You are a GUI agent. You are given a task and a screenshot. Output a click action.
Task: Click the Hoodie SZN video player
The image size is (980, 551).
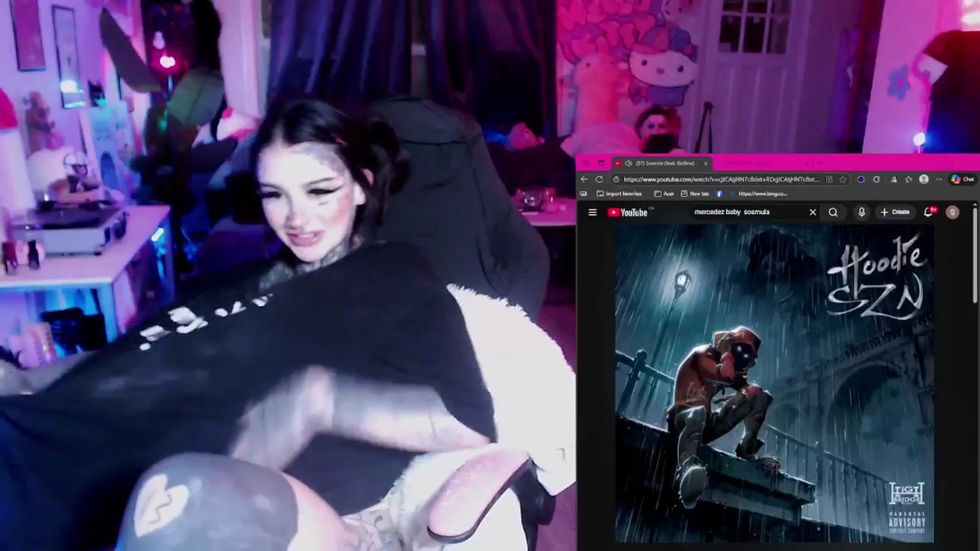click(775, 384)
